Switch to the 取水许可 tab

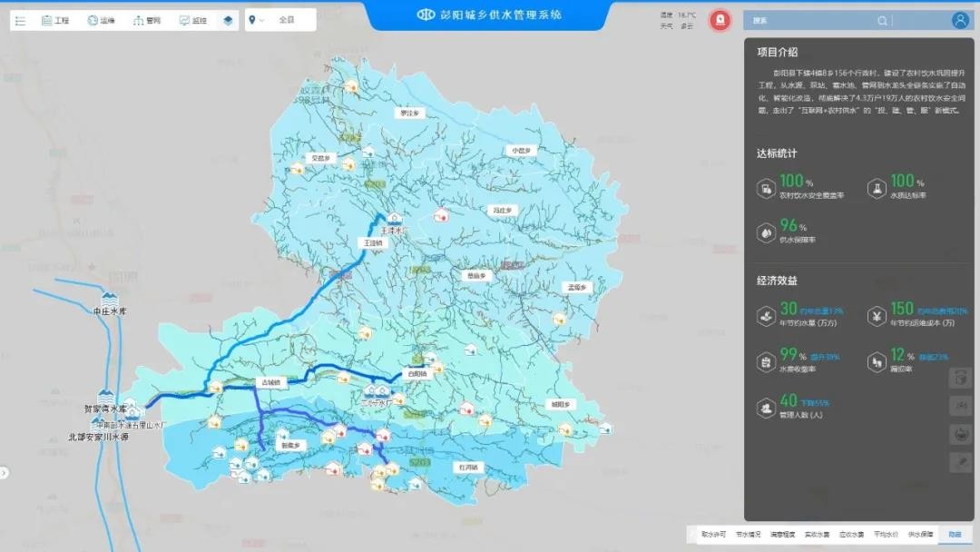pyautogui.click(x=713, y=535)
